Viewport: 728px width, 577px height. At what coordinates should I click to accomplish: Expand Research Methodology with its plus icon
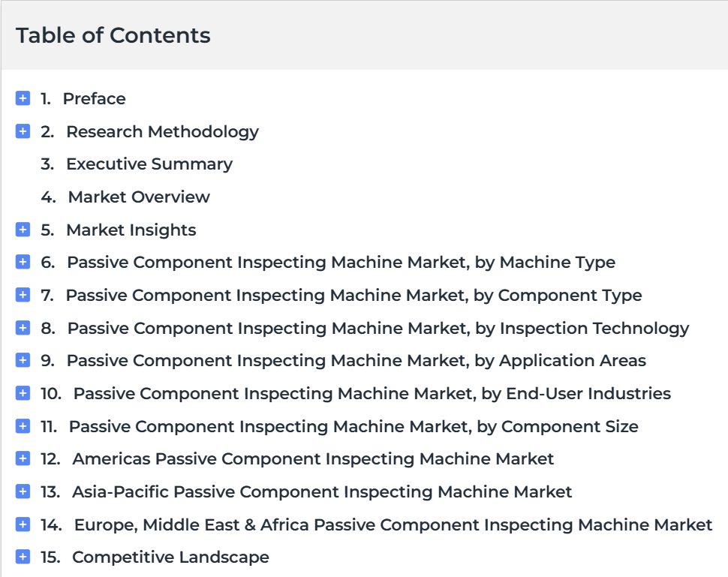tap(23, 131)
